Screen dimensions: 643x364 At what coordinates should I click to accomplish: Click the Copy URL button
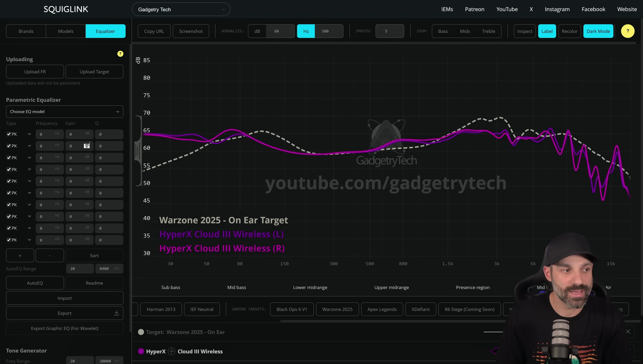(x=154, y=31)
